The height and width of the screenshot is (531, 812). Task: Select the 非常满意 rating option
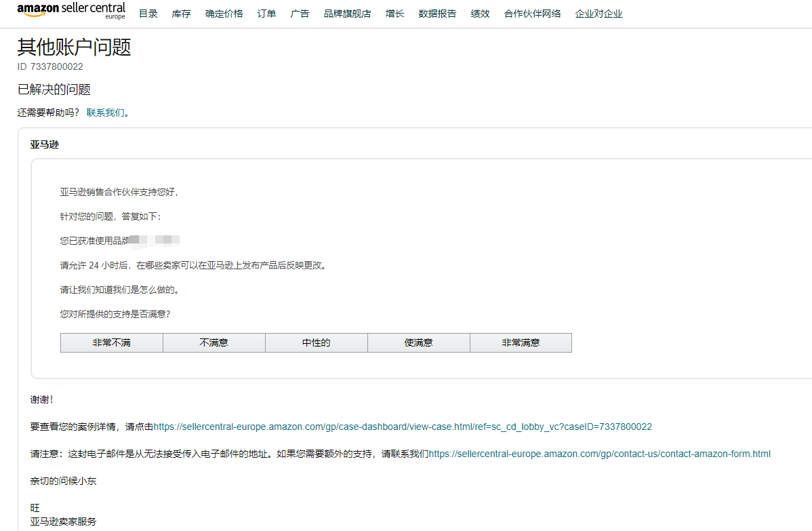pyautogui.click(x=521, y=342)
